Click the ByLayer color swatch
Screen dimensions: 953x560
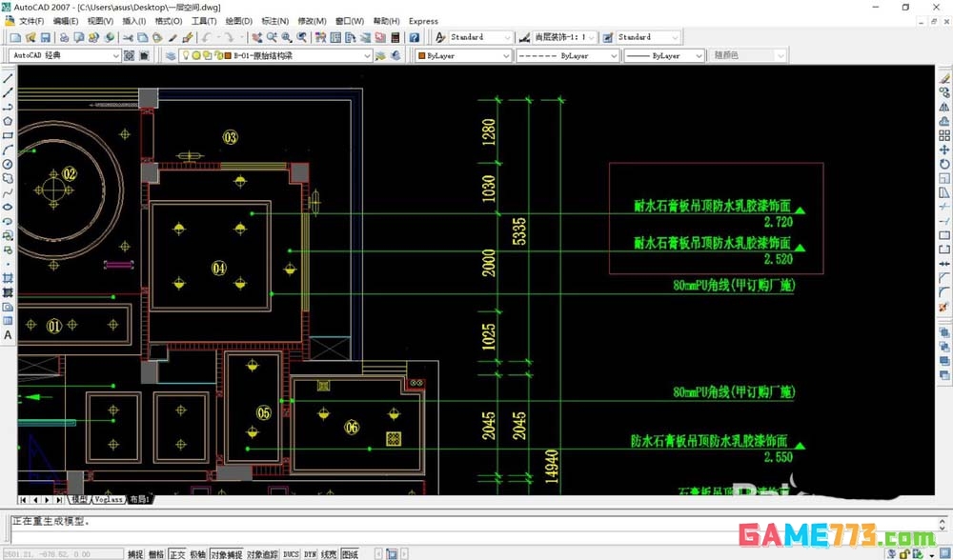pyautogui.click(x=423, y=54)
